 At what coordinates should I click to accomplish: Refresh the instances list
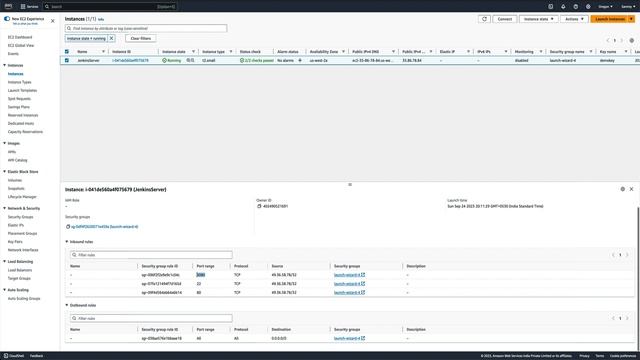pyautogui.click(x=484, y=19)
